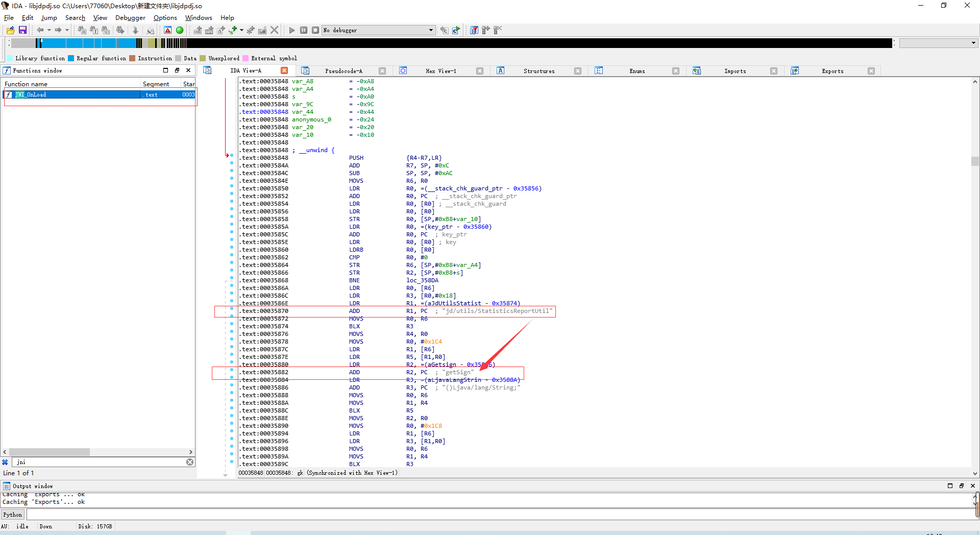Switch to the Structures tab
The width and height of the screenshot is (980, 535).
point(539,71)
